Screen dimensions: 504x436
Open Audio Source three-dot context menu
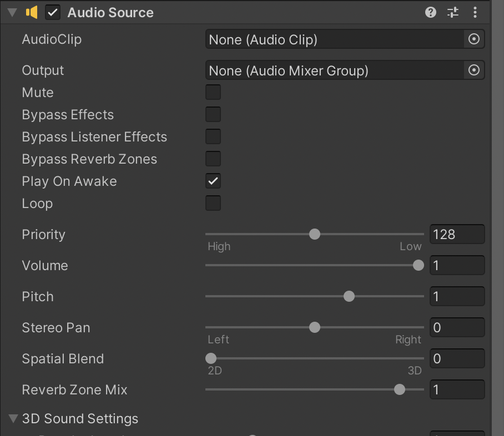pyautogui.click(x=475, y=12)
